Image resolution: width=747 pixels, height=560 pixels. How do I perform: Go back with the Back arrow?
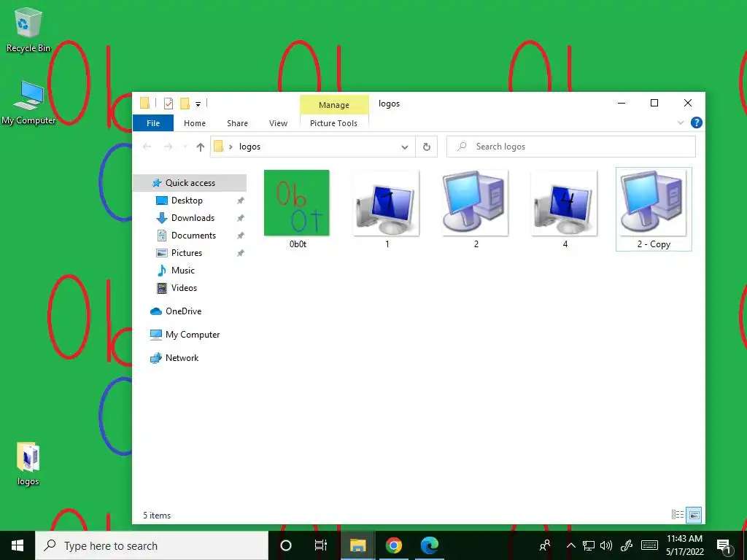[147, 147]
